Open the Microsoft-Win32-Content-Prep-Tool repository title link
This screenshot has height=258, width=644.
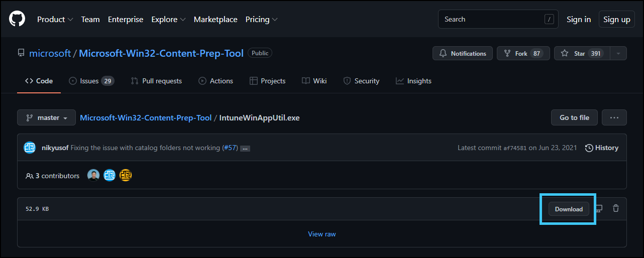[161, 53]
